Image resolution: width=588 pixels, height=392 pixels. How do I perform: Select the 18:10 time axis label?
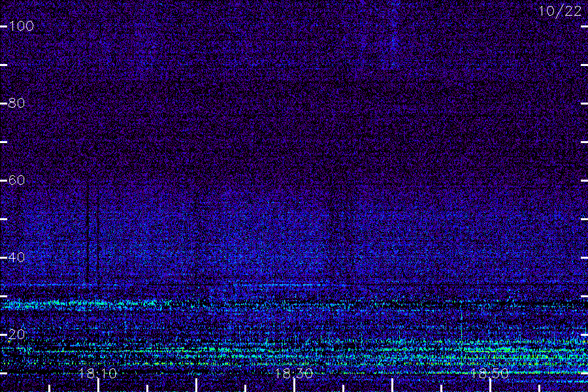98,373
